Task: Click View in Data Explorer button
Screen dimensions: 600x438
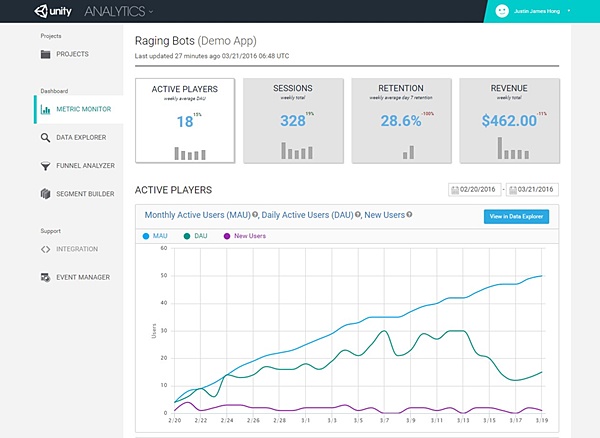Action: coord(516,217)
